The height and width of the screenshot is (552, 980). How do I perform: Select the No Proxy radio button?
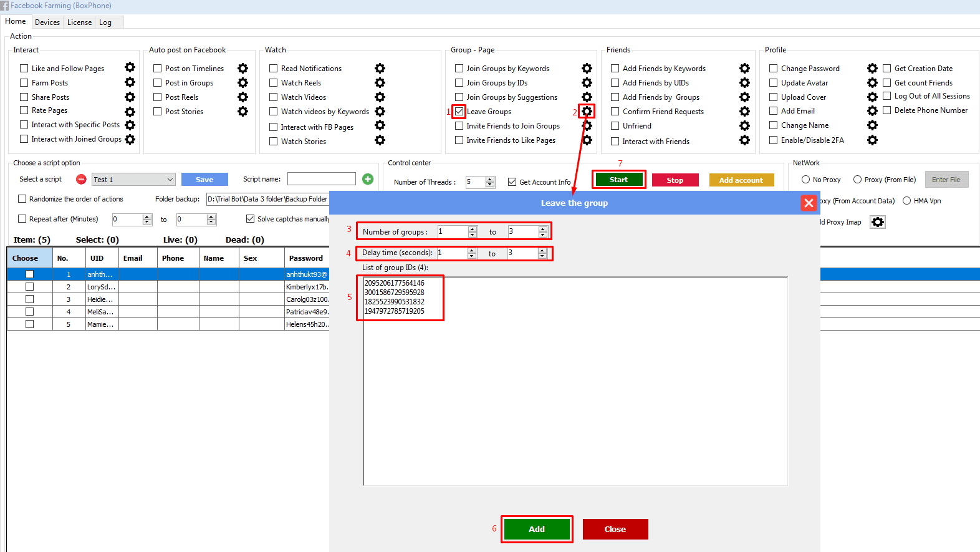805,179
